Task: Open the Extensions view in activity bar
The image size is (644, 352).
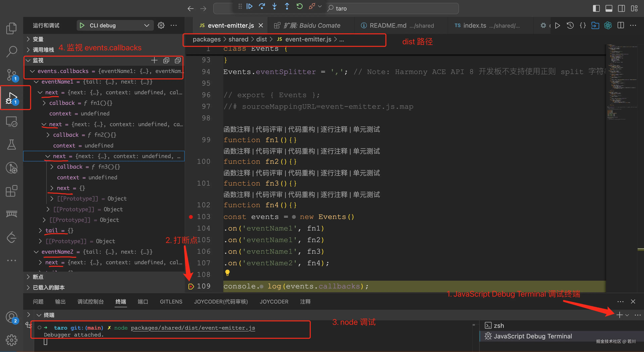Action: pos(11,191)
